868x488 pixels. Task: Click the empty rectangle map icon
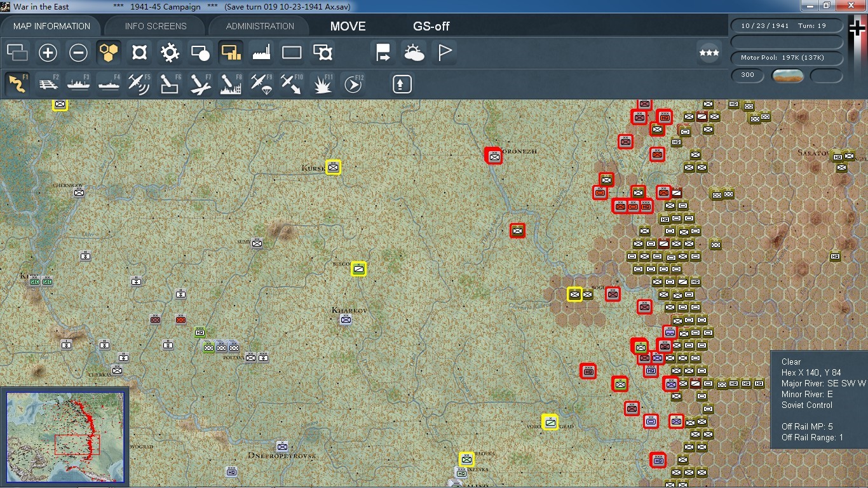click(292, 53)
